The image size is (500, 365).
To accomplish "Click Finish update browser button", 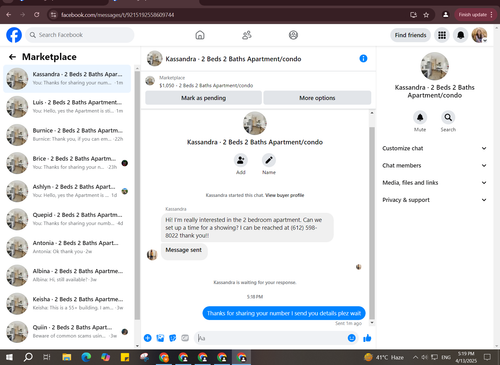I will [475, 15].
